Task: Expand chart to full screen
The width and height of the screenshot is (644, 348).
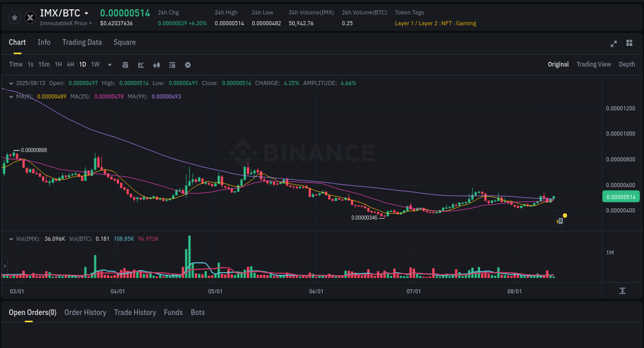Action: (613, 44)
